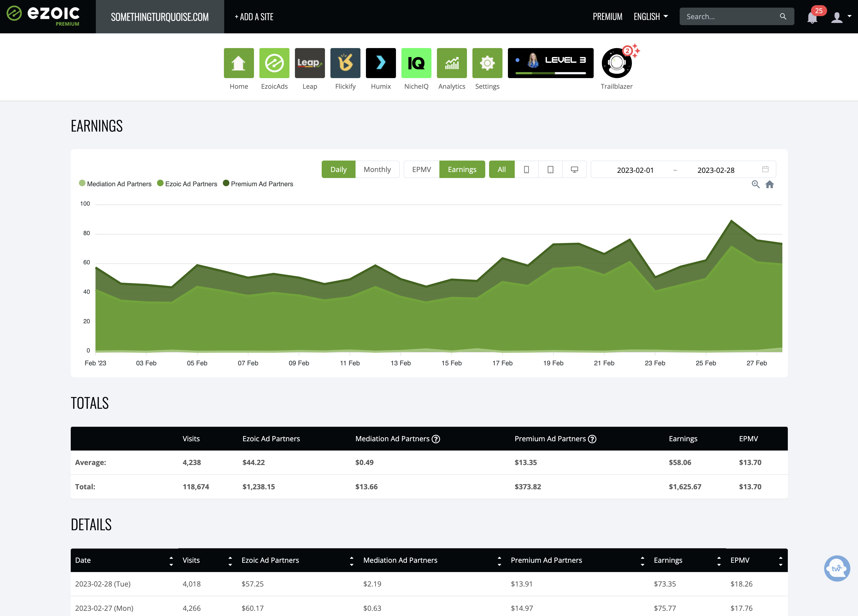The height and width of the screenshot is (616, 858).
Task: Open the Analytics chart icon
Action: [x=452, y=63]
